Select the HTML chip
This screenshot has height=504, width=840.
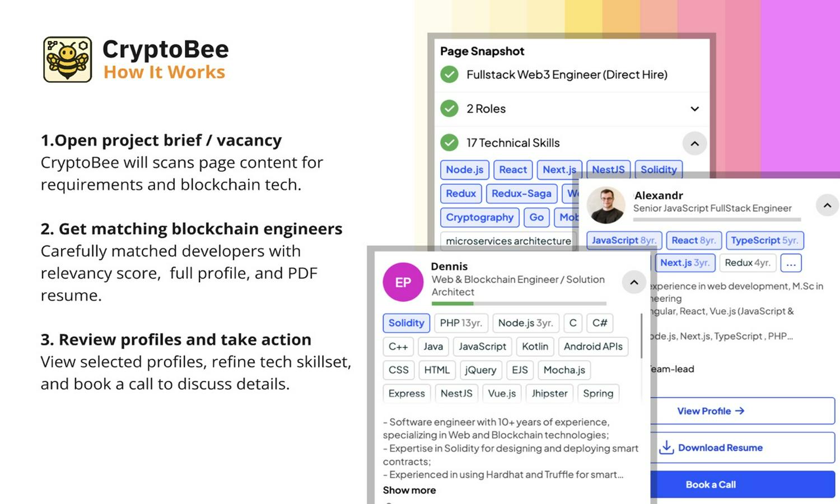[437, 370]
